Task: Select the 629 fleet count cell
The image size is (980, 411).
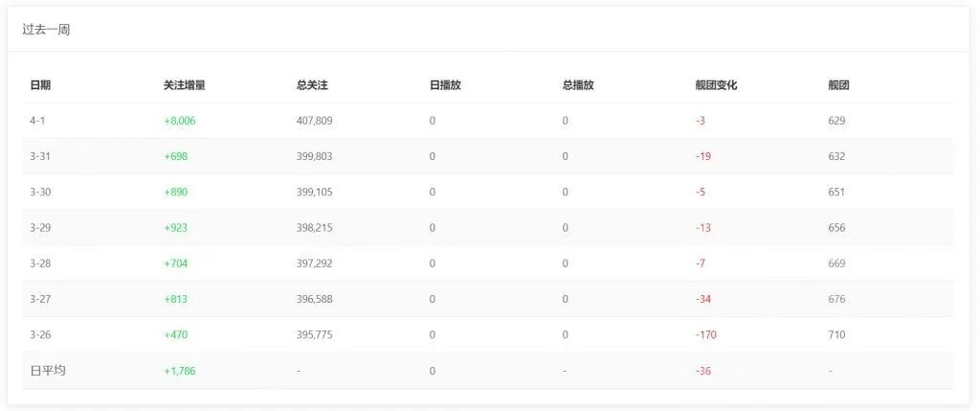Action: click(x=836, y=121)
